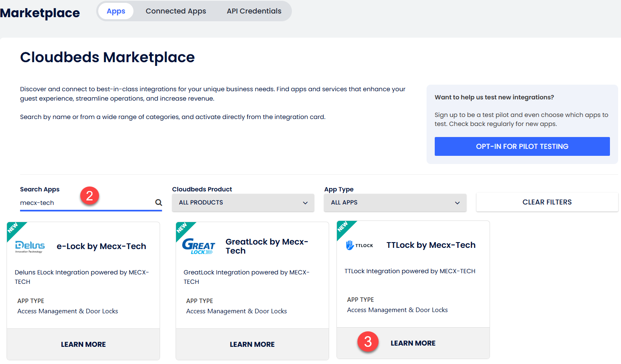Click the Deluns logo on e-Lock card
Image resolution: width=621 pixels, height=364 pixels.
coord(30,246)
